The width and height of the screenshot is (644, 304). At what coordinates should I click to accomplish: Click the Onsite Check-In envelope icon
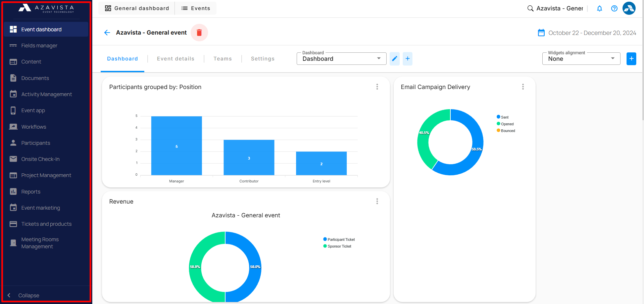coord(13,159)
